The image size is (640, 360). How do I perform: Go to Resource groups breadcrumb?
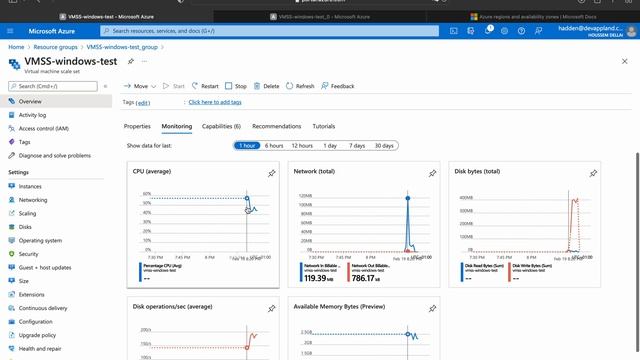pyautogui.click(x=56, y=47)
